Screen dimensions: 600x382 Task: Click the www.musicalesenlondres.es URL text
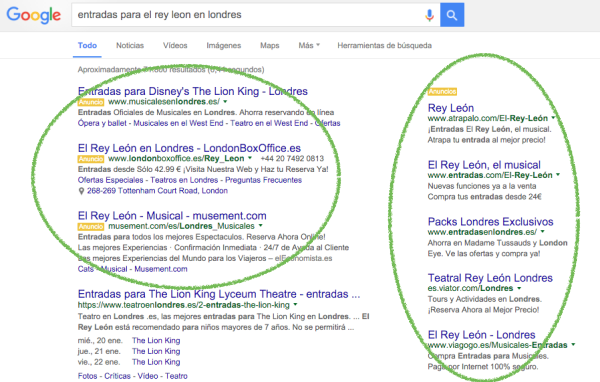164,102
